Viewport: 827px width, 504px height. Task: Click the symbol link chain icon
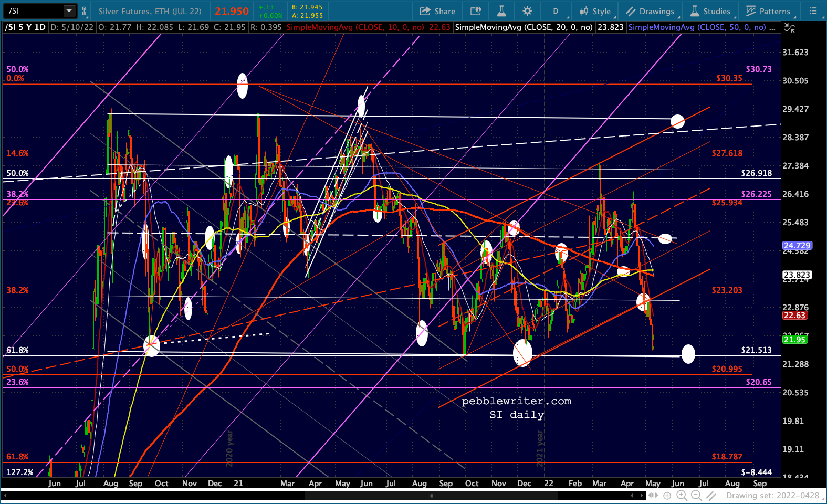click(84, 11)
